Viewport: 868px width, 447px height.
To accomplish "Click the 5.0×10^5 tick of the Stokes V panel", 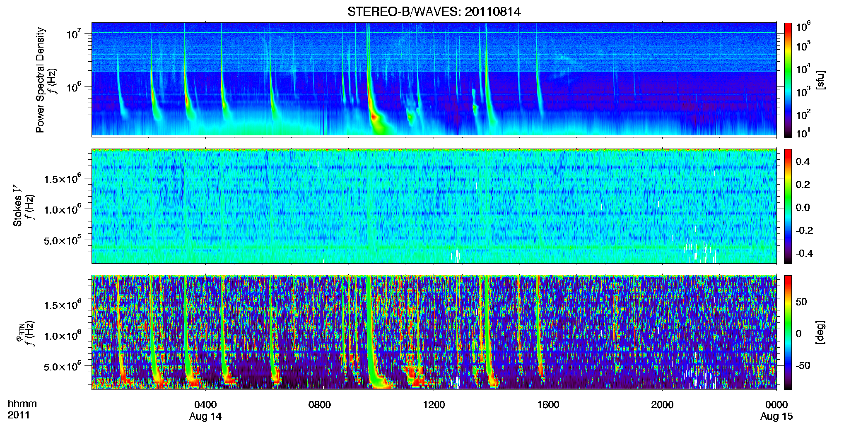I will 63,240.
